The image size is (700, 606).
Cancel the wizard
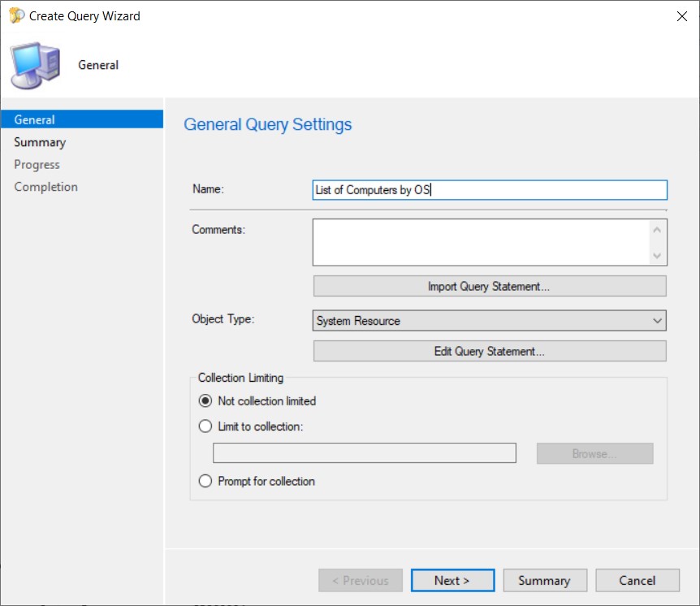coord(637,580)
